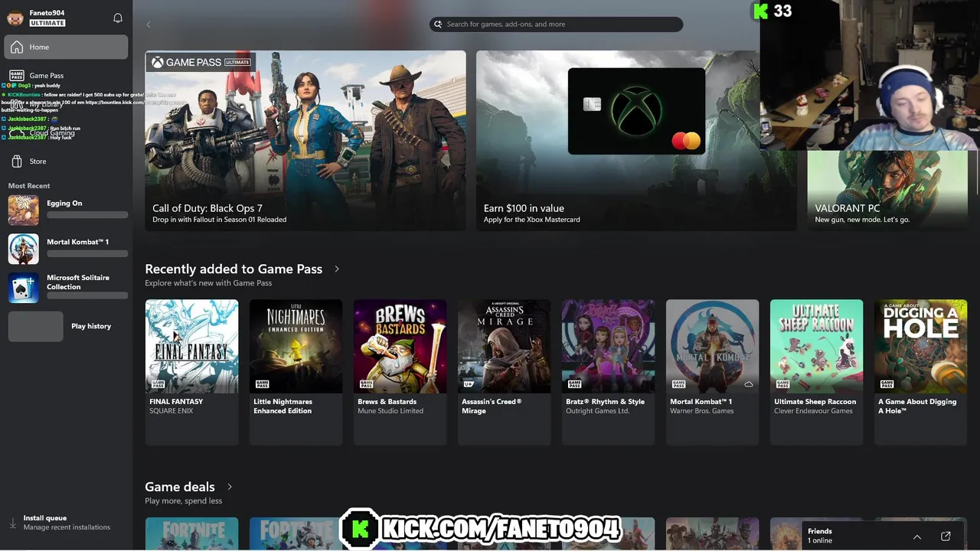Image resolution: width=980 pixels, height=551 pixels.
Task: Click 'Apply for the Xbox Mastercard' text
Action: (532, 220)
